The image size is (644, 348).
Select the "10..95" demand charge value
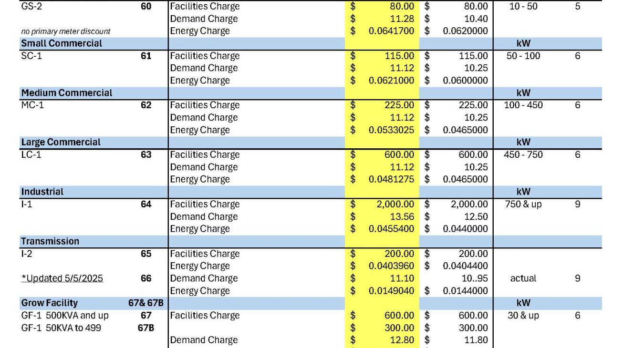[472, 278]
